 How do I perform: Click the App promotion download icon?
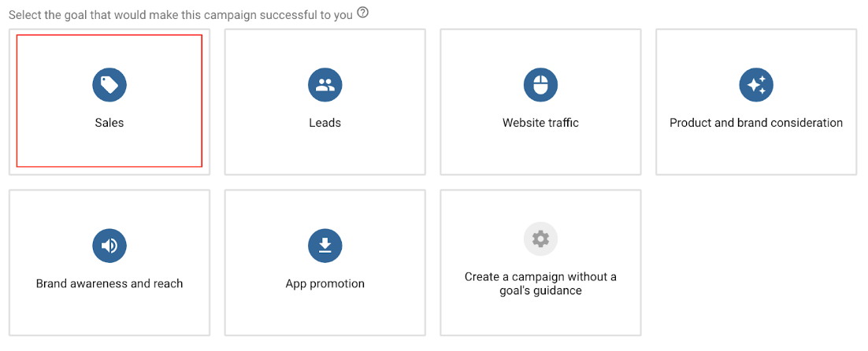pyautogui.click(x=325, y=246)
